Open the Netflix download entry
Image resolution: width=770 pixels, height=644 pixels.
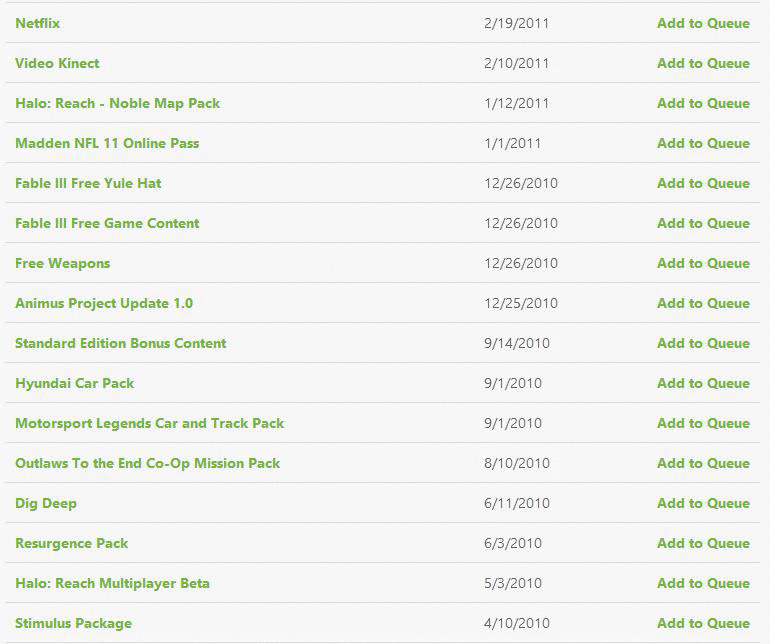click(38, 23)
